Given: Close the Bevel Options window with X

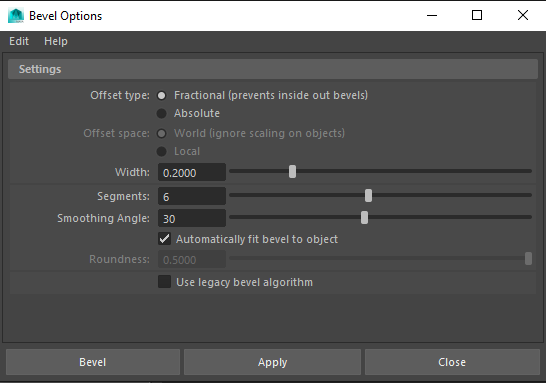Looking at the screenshot, I should (523, 15).
